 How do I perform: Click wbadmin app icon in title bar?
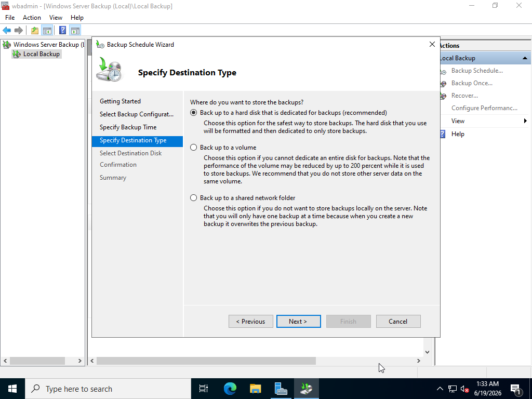5,6
